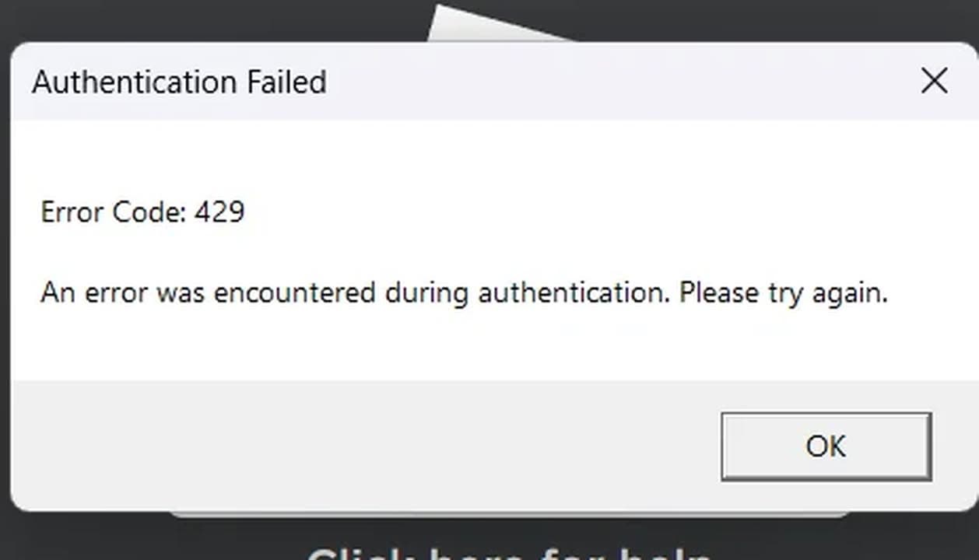
Task: Click OK to dismiss the error dialog
Action: click(826, 446)
